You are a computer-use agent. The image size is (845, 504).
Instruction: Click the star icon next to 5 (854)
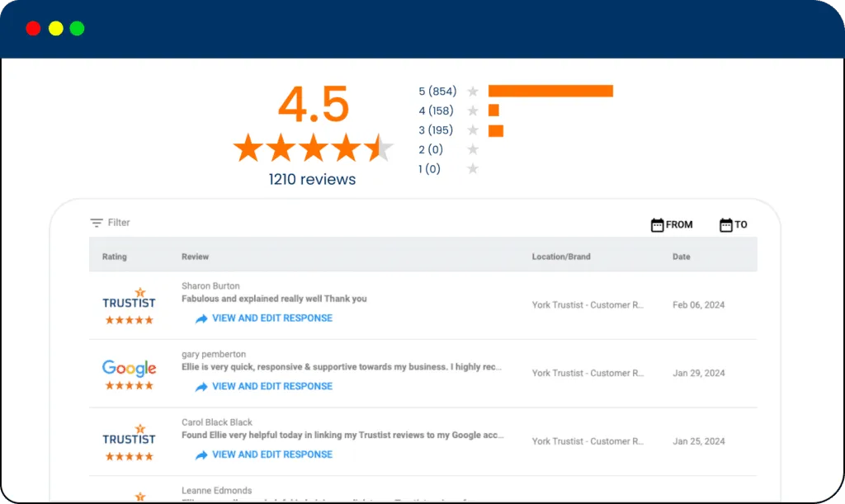tap(473, 92)
